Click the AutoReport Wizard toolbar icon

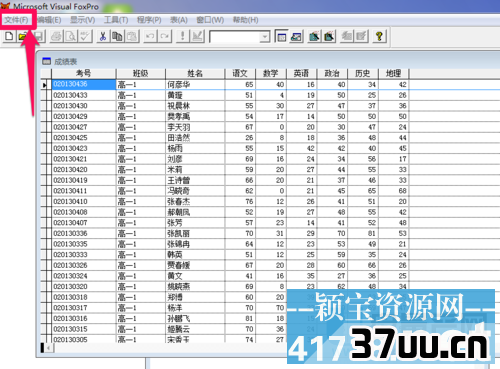pyautogui.click(x=361, y=36)
